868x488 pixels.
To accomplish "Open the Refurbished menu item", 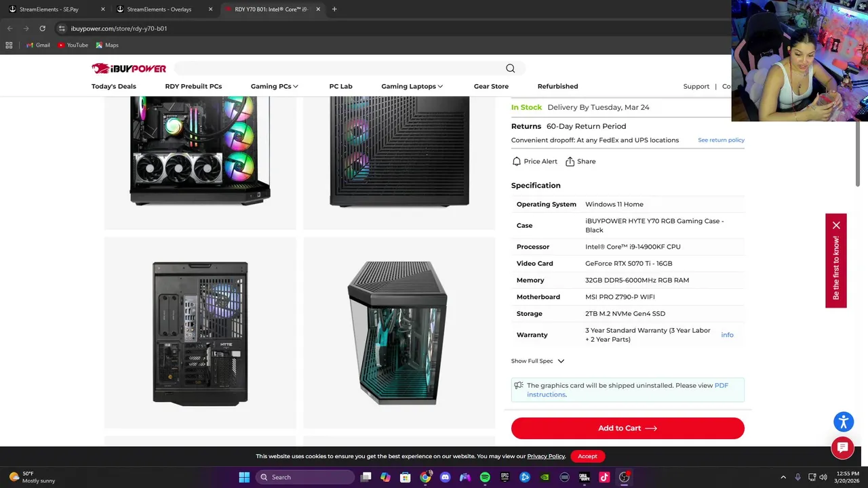I will [557, 86].
